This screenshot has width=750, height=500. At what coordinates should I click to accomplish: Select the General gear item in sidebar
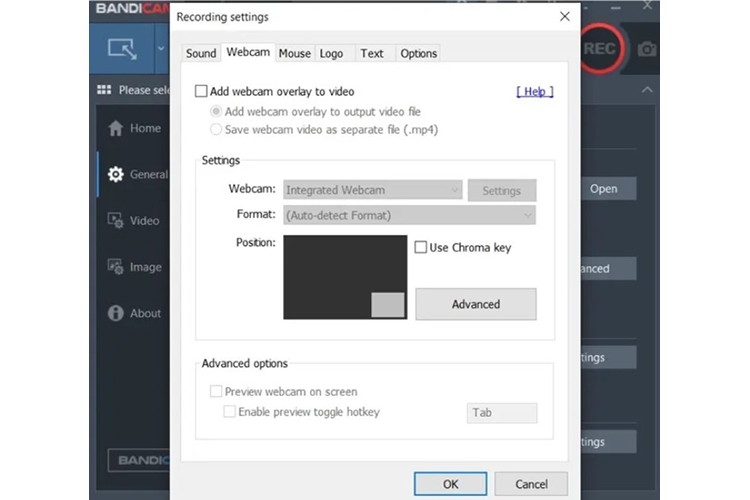[134, 175]
